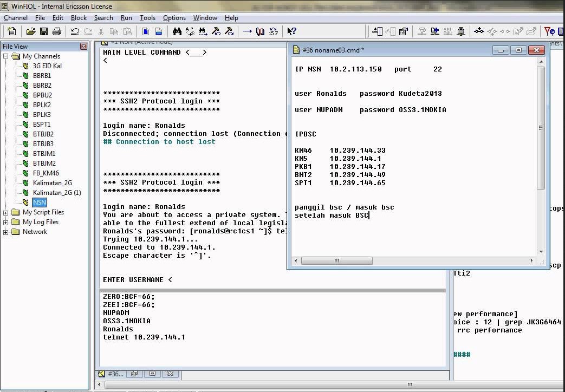Activate the context-sensitive Help arrow icon

click(x=291, y=31)
